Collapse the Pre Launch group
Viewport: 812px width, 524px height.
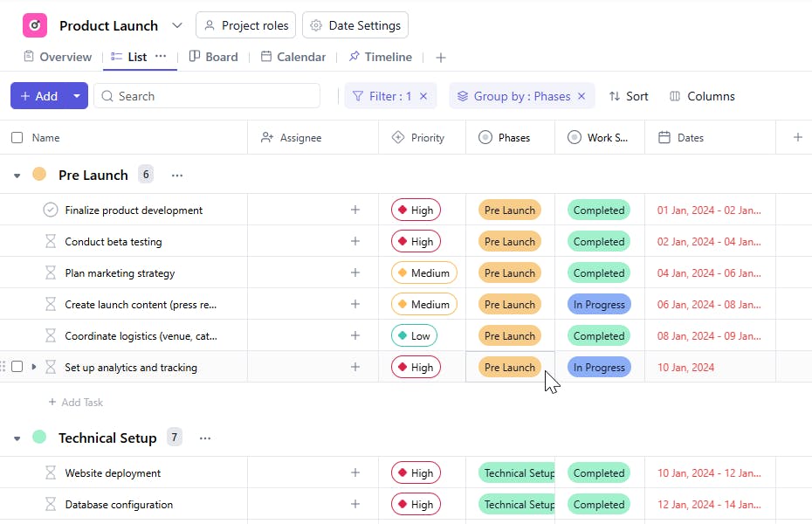pos(17,176)
